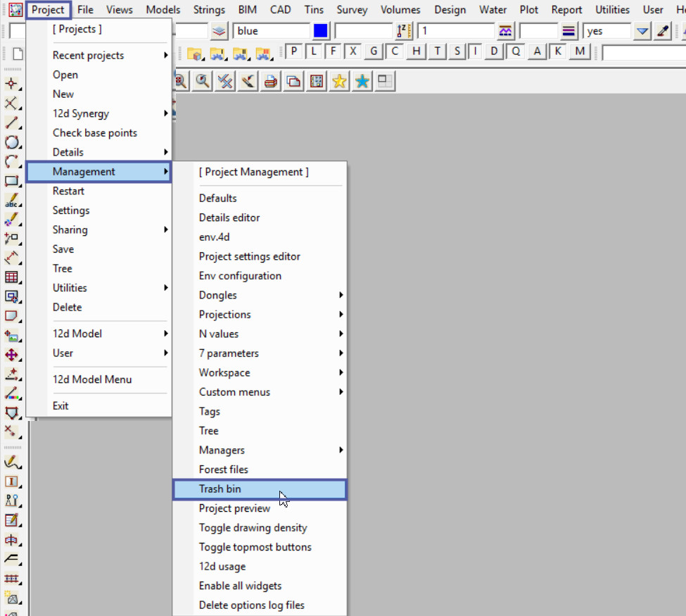Screen dimensions: 686x616
Task: Click the create circle tool icon
Action: click(x=11, y=143)
